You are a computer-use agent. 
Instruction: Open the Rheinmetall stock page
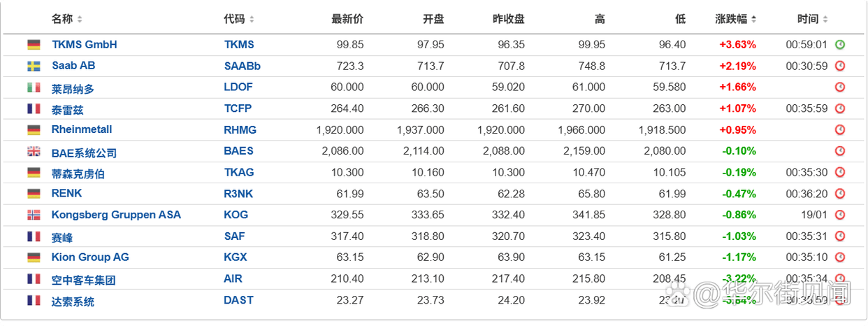[x=82, y=130]
